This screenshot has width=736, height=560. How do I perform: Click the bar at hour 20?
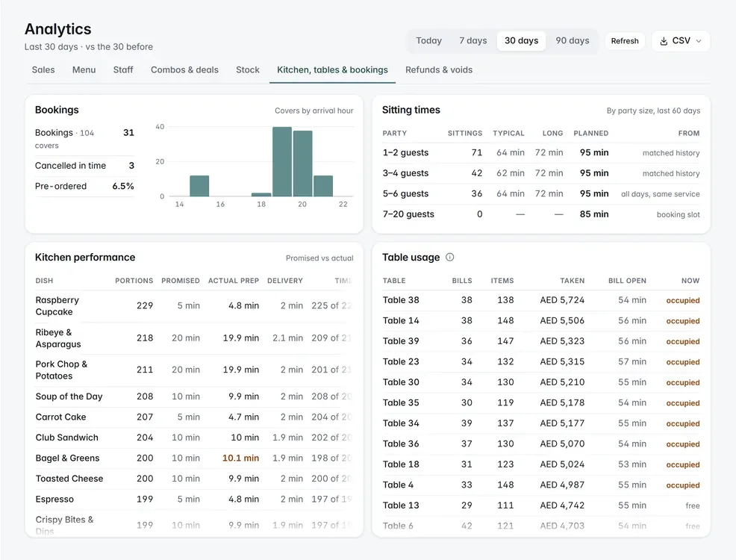tap(303, 164)
